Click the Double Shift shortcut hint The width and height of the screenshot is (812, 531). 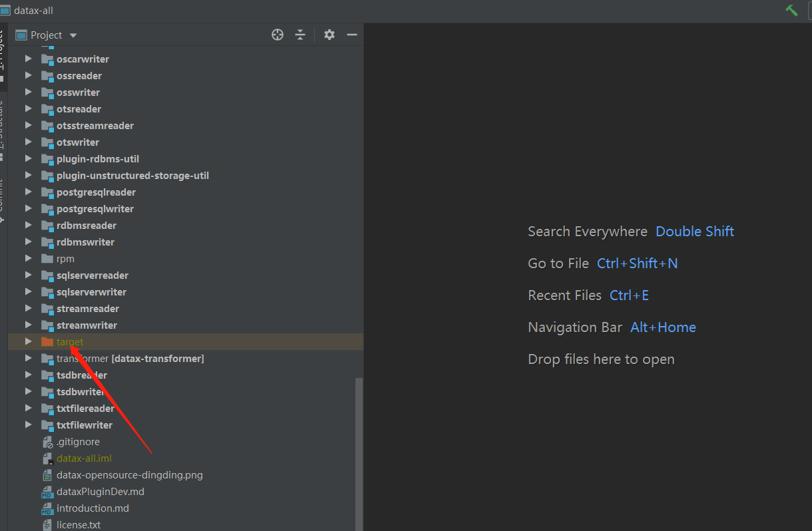695,232
